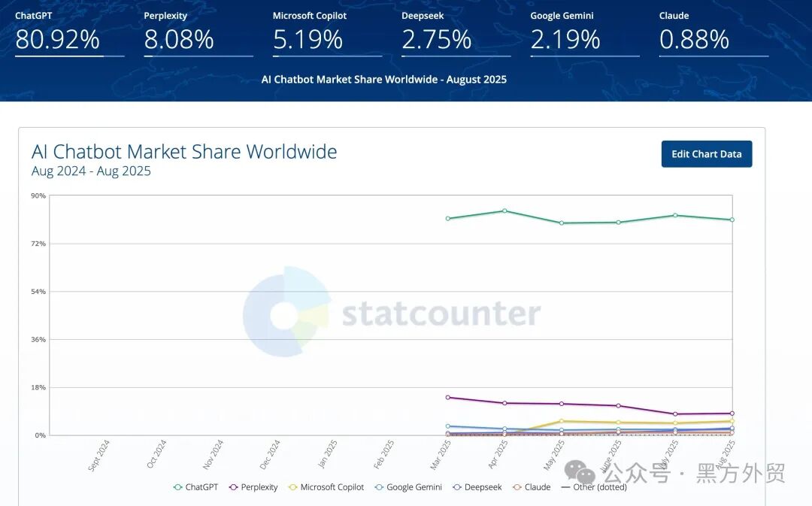
Task: Click ChatGPT's August 2025 data point
Action: (x=732, y=220)
